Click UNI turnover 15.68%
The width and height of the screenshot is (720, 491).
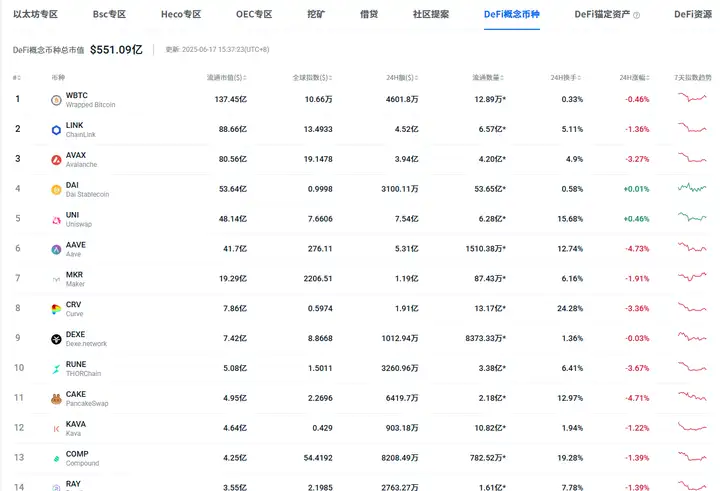[570, 219]
